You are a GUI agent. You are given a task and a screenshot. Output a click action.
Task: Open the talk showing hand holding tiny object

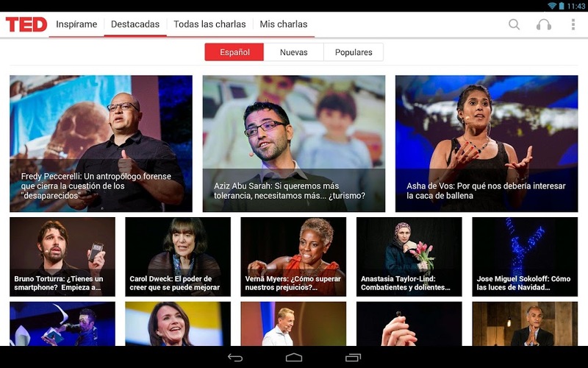[409, 324]
